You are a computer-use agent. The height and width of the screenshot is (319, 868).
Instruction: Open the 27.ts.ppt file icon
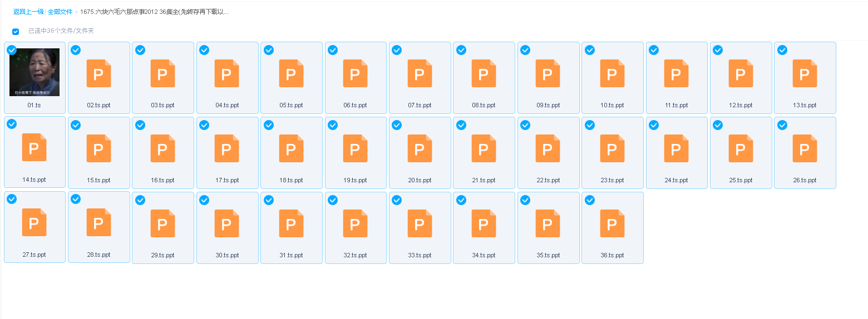tap(34, 222)
